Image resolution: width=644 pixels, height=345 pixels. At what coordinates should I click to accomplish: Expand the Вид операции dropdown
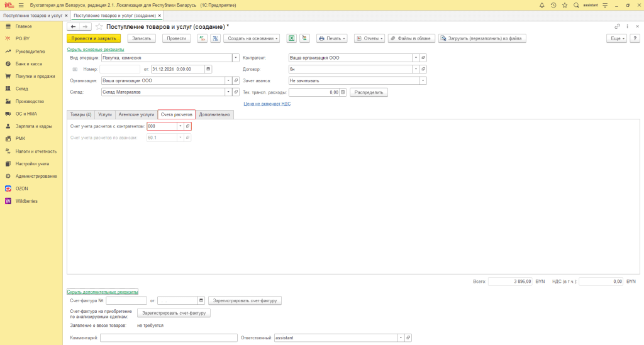tap(236, 57)
